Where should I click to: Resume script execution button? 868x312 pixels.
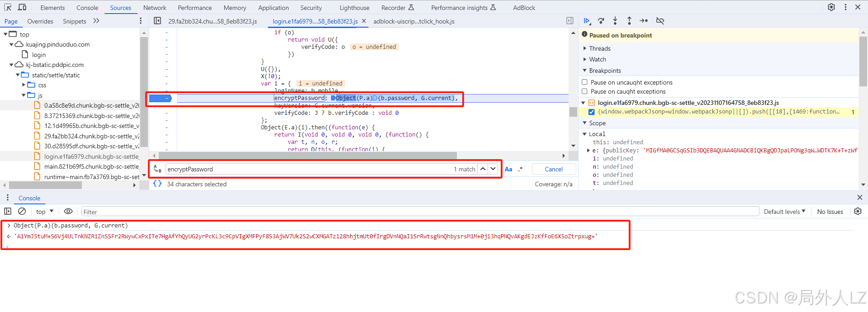587,21
